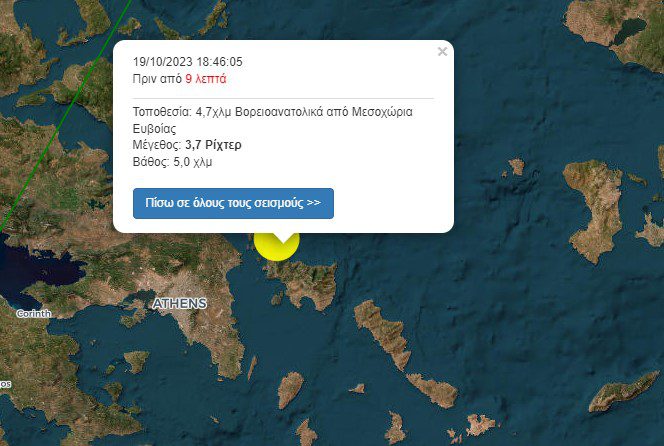This screenshot has height=446, width=664.
Task: Close the earthquake info popup
Action: tap(442, 52)
